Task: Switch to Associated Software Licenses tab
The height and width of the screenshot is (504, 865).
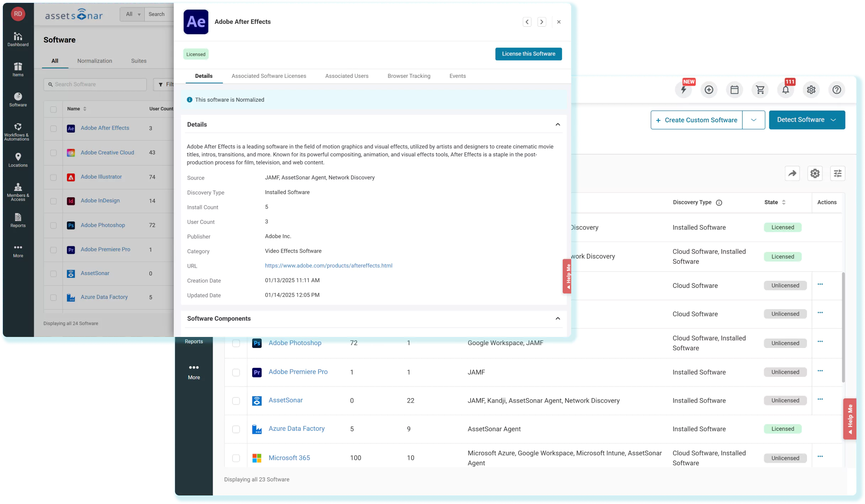Action: (x=269, y=76)
